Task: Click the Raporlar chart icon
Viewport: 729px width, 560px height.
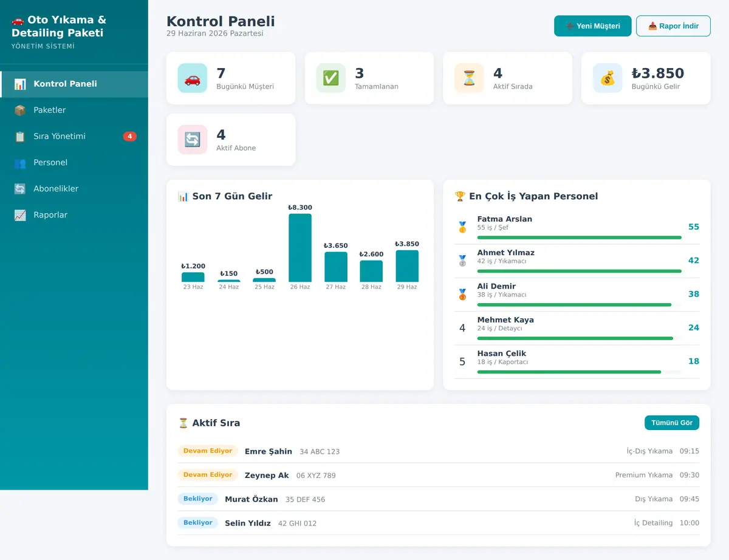Action: click(x=20, y=215)
